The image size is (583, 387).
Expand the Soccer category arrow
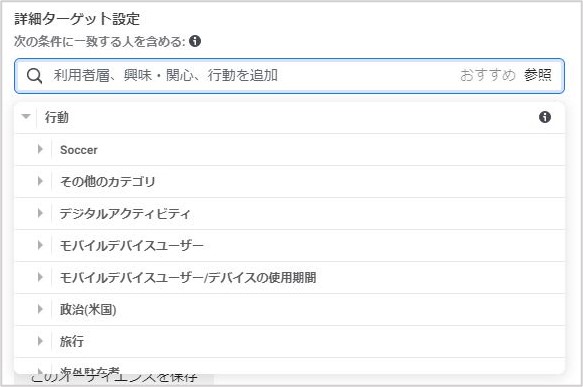40,149
